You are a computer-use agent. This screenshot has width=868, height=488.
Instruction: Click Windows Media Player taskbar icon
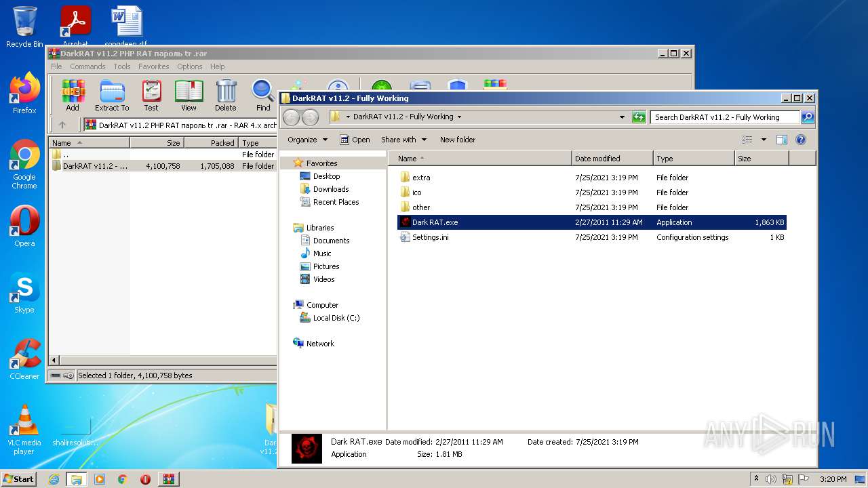(100, 479)
